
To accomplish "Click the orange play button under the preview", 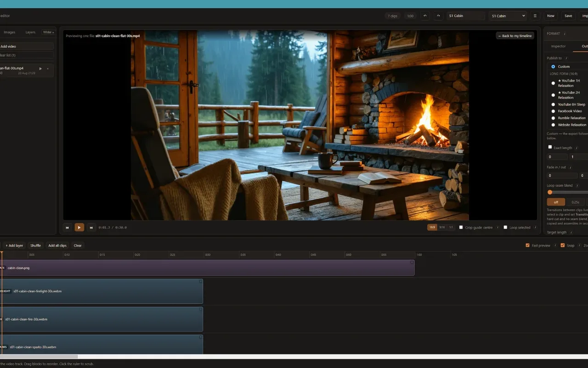I will 79,227.
